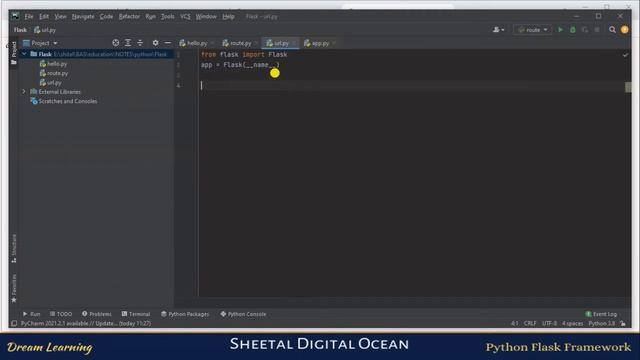Click the 4:1 cursor position indicator
The height and width of the screenshot is (360, 640).
tap(514, 323)
